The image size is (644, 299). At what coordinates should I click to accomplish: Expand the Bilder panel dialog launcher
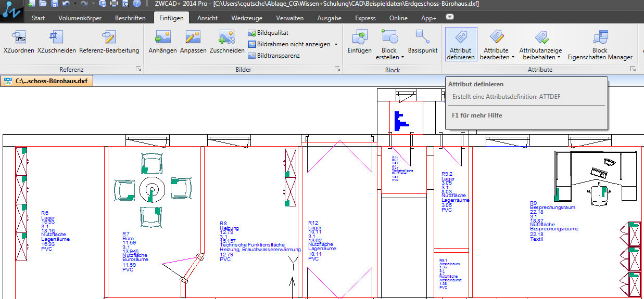(x=337, y=69)
